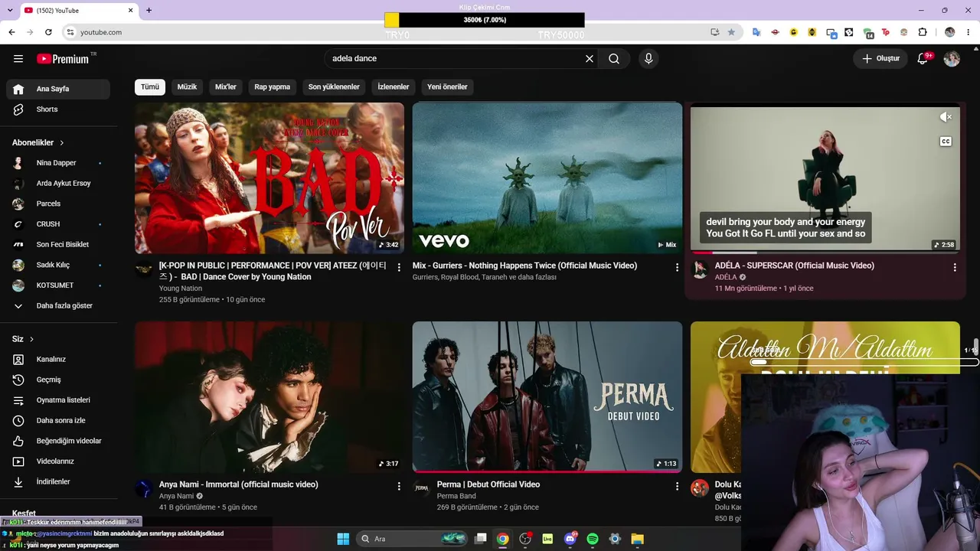Open more options for Anya Nami Immortal
Viewport: 980px width, 551px height.
click(x=399, y=486)
